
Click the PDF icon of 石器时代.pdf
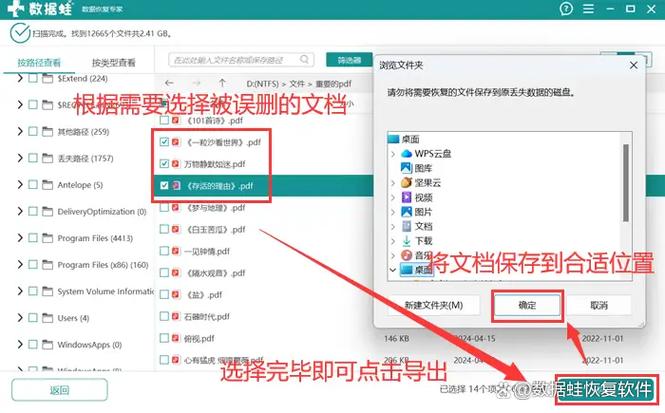coord(176,316)
